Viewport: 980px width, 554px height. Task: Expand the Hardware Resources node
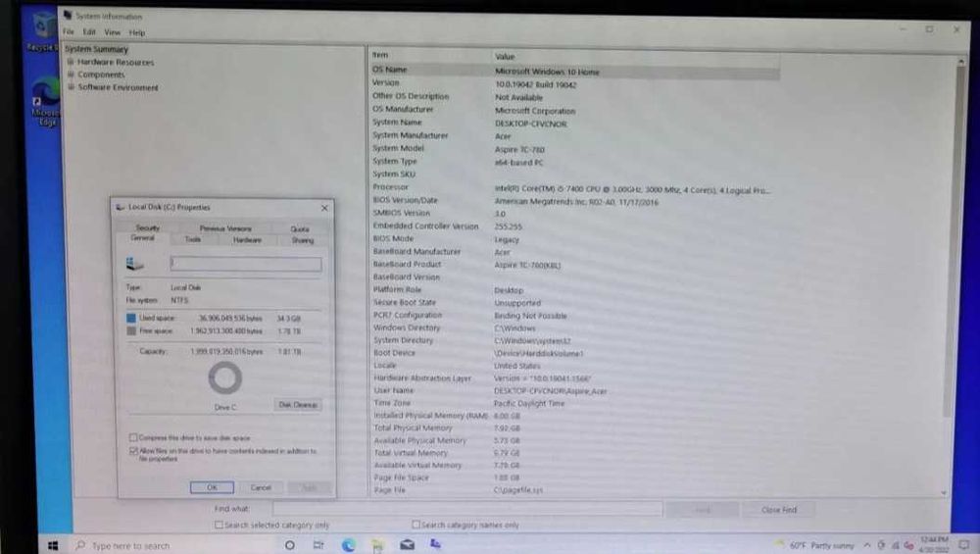[x=71, y=62]
